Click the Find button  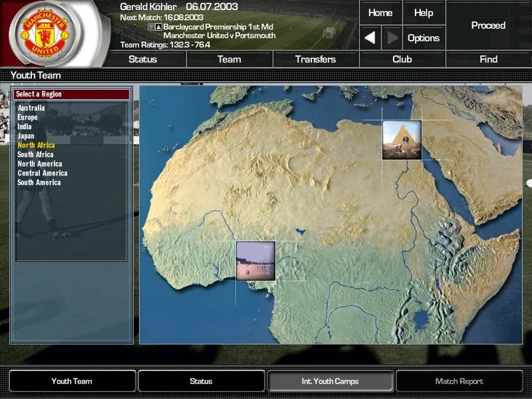point(488,59)
